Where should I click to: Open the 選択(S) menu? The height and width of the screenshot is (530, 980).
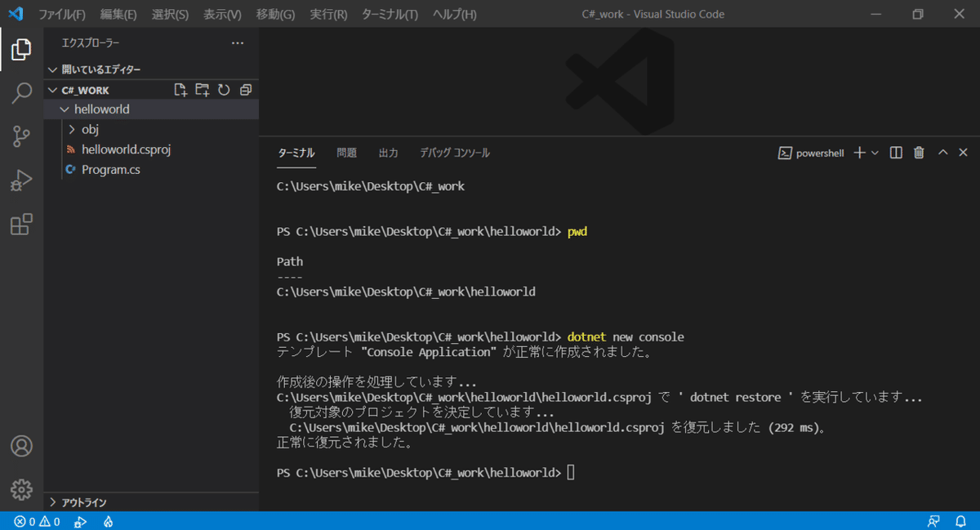point(170,15)
